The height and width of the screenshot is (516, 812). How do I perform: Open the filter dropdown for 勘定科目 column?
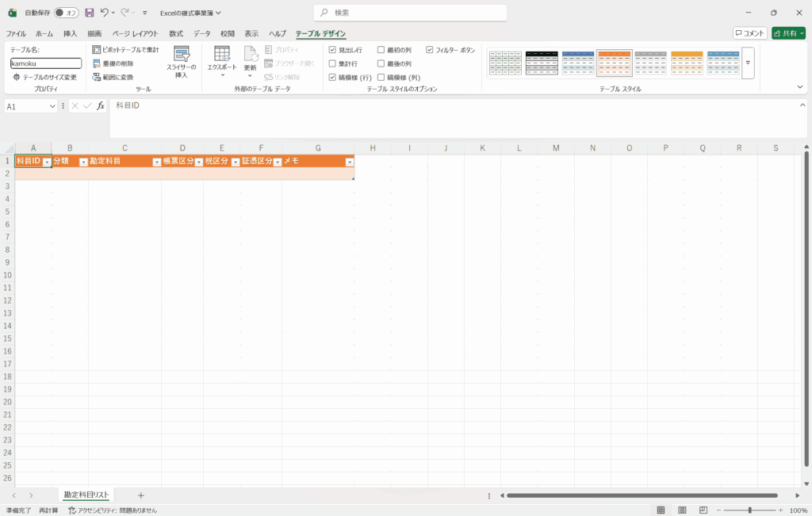click(x=156, y=162)
